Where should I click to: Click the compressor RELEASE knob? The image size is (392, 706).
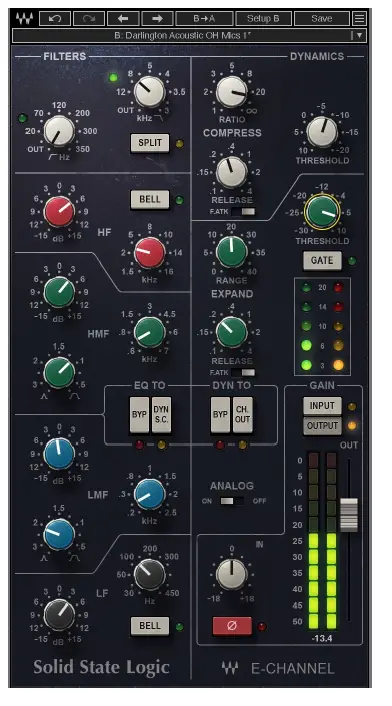coord(231,172)
